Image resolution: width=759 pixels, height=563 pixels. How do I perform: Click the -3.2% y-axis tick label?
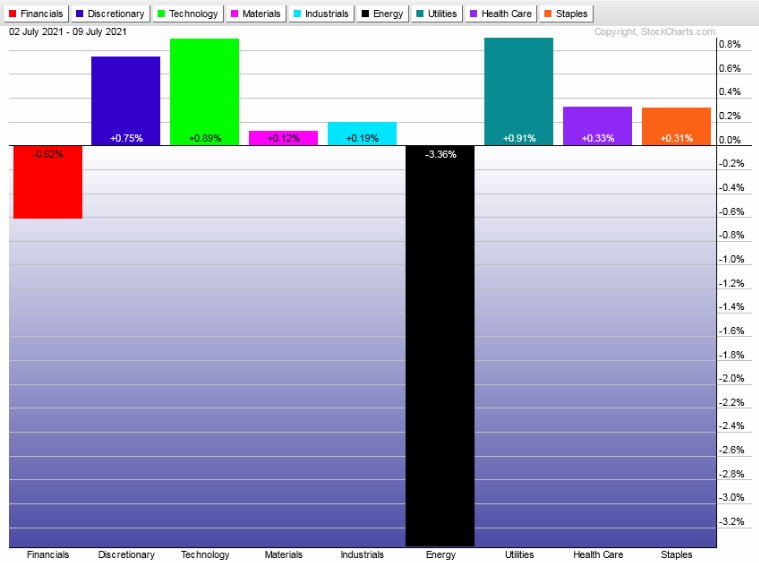click(x=731, y=521)
